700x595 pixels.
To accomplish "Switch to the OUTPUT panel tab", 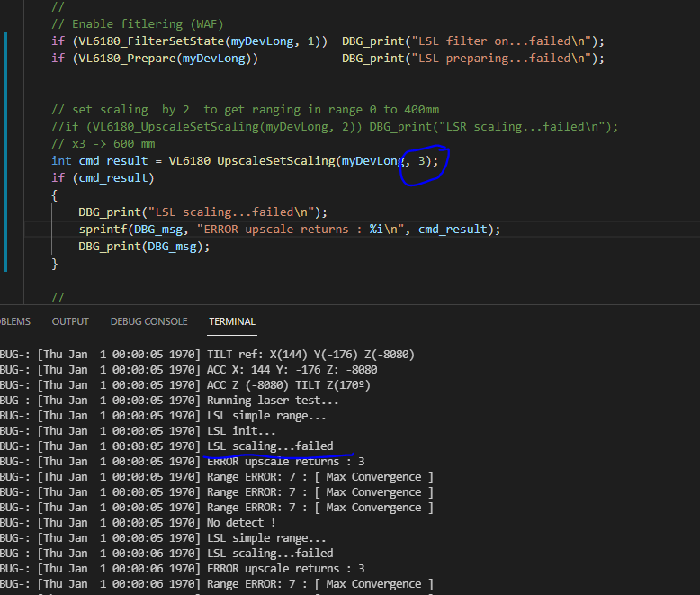I will [x=70, y=321].
